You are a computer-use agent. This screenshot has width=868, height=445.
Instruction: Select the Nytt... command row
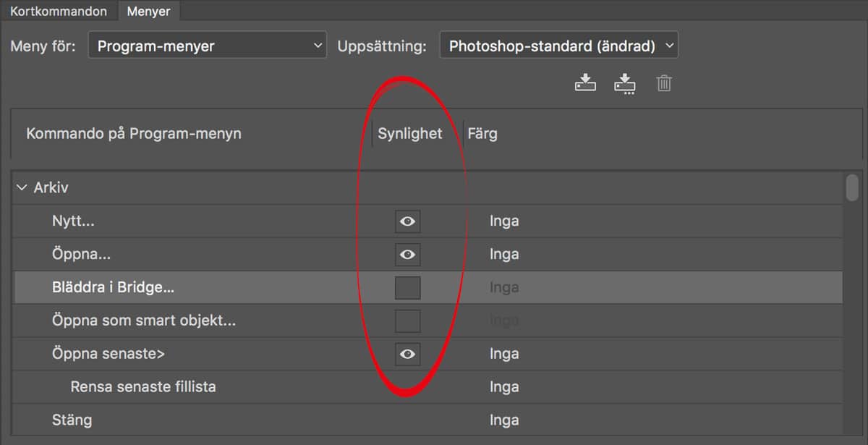coord(427,221)
